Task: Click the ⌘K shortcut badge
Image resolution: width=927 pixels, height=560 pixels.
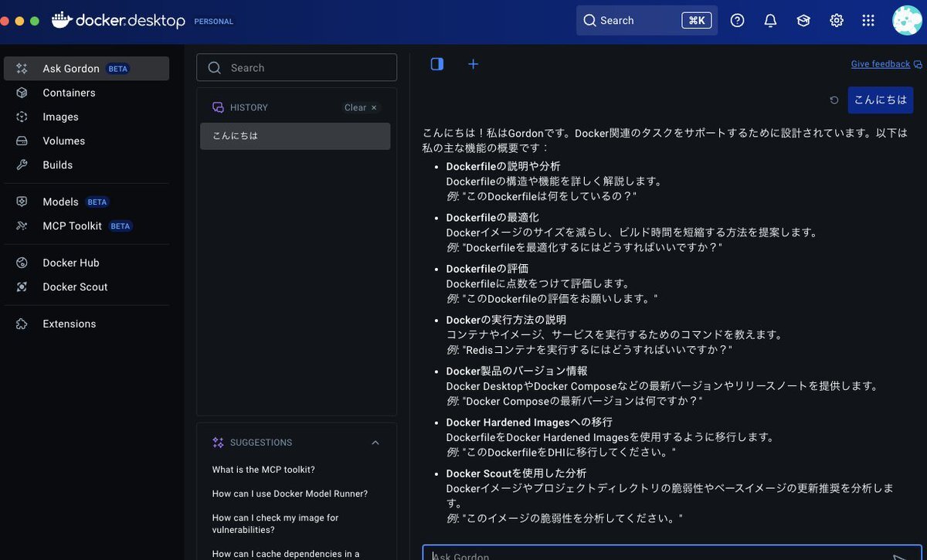Action: coord(696,21)
